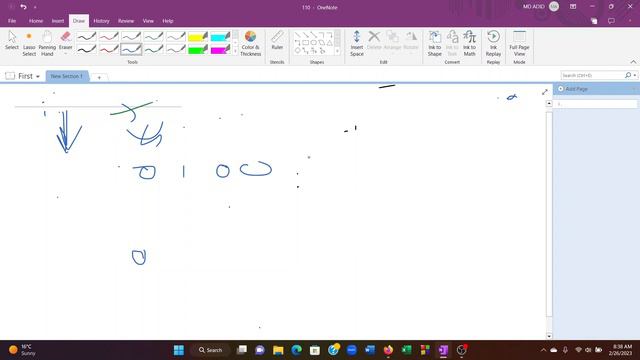Start Ink Replay
The width and height of the screenshot is (640, 360).
click(493, 43)
